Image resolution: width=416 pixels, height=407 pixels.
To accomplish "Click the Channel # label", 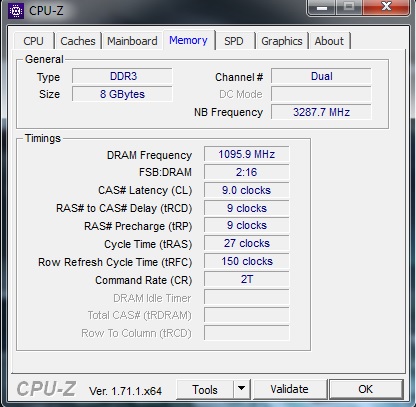I will [x=239, y=77].
